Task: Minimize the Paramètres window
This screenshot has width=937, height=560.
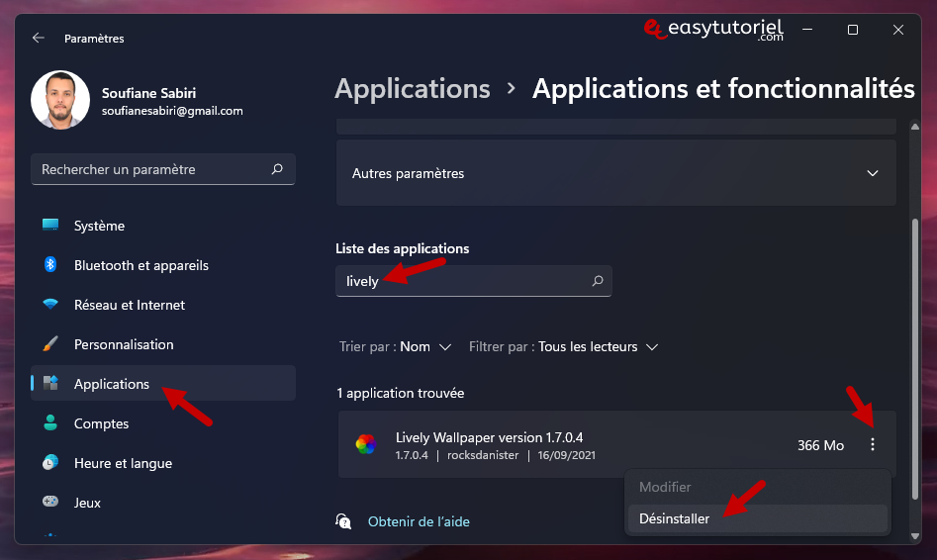Action: (x=807, y=30)
